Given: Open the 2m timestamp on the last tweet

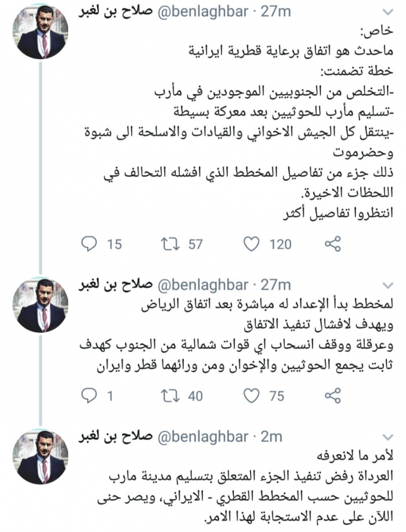Looking at the screenshot, I should tap(271, 436).
